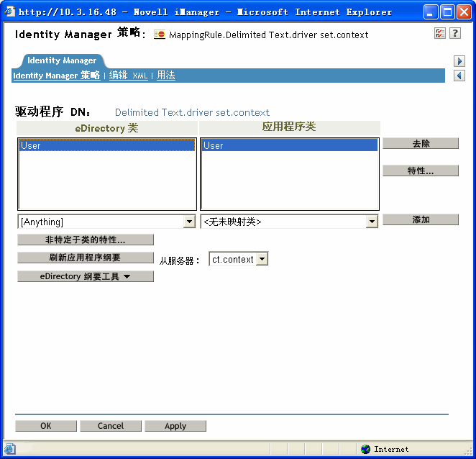The height and width of the screenshot is (459, 476).
Task: Close the Internet Explorer window
Action: [x=464, y=12]
